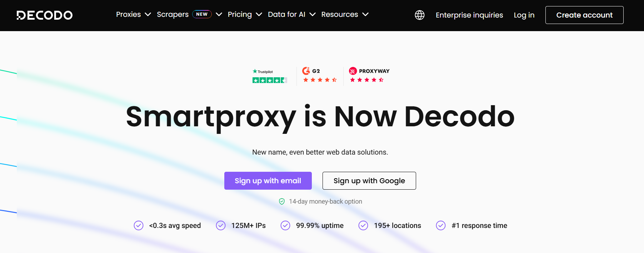644x253 pixels.
Task: Click the Decodo logo
Action: [45, 15]
